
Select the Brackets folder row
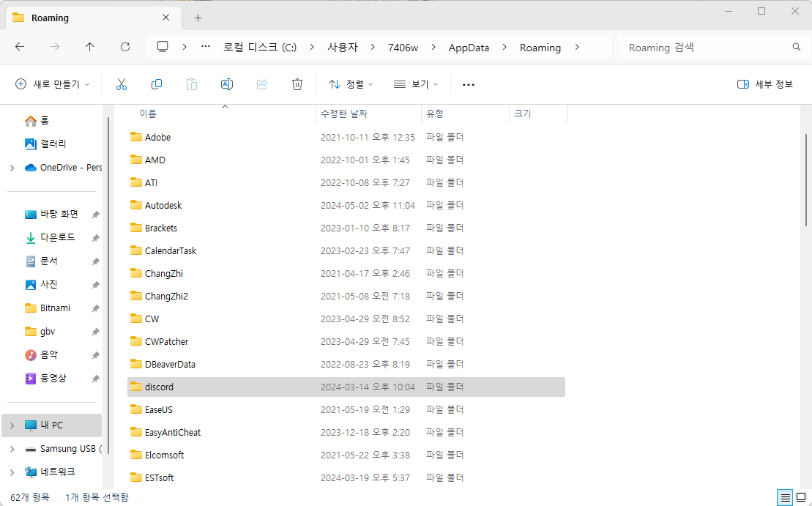346,228
